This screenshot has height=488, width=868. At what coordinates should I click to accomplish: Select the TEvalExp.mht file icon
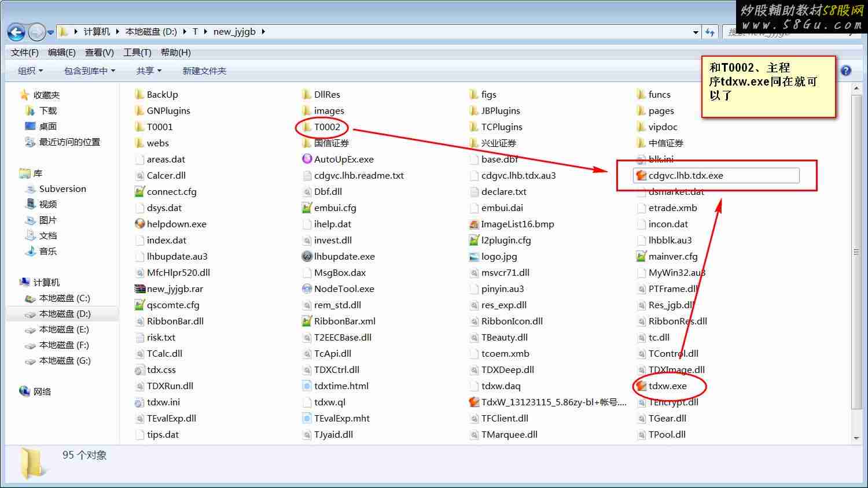coord(307,418)
